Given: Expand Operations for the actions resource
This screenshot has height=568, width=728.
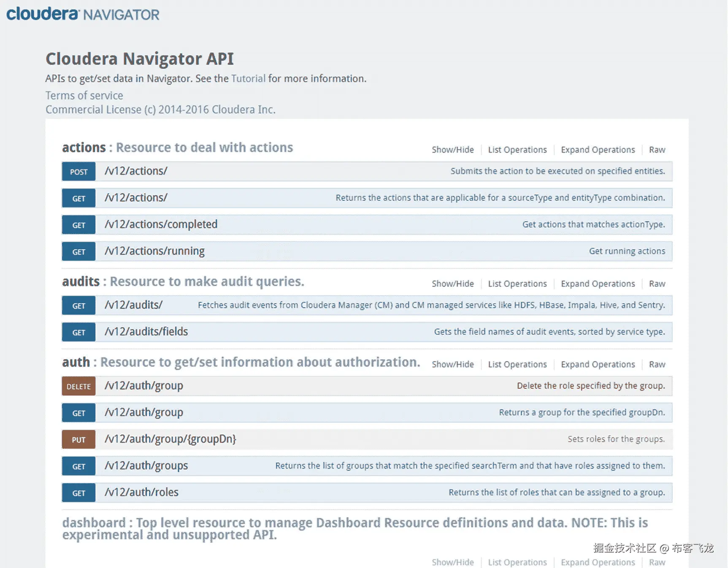Looking at the screenshot, I should [598, 150].
